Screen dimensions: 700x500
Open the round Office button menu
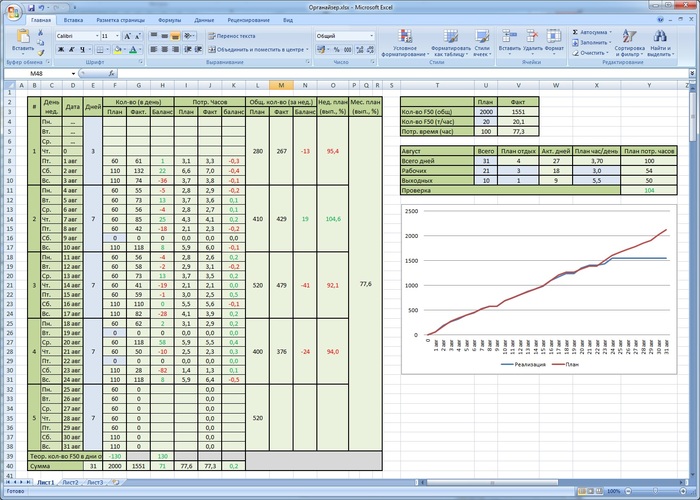13,12
